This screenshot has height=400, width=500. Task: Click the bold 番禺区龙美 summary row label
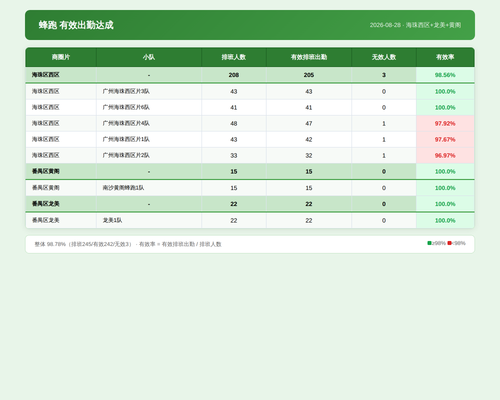click(x=46, y=204)
